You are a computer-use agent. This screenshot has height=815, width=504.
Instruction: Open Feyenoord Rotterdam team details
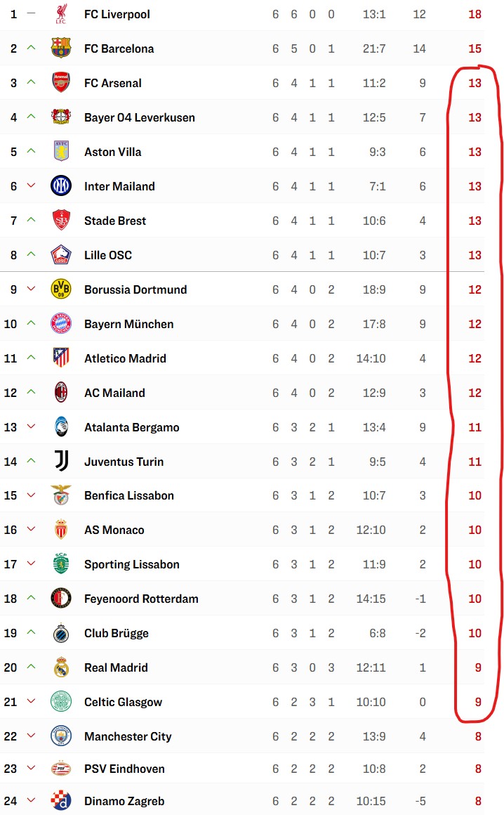[x=141, y=599]
